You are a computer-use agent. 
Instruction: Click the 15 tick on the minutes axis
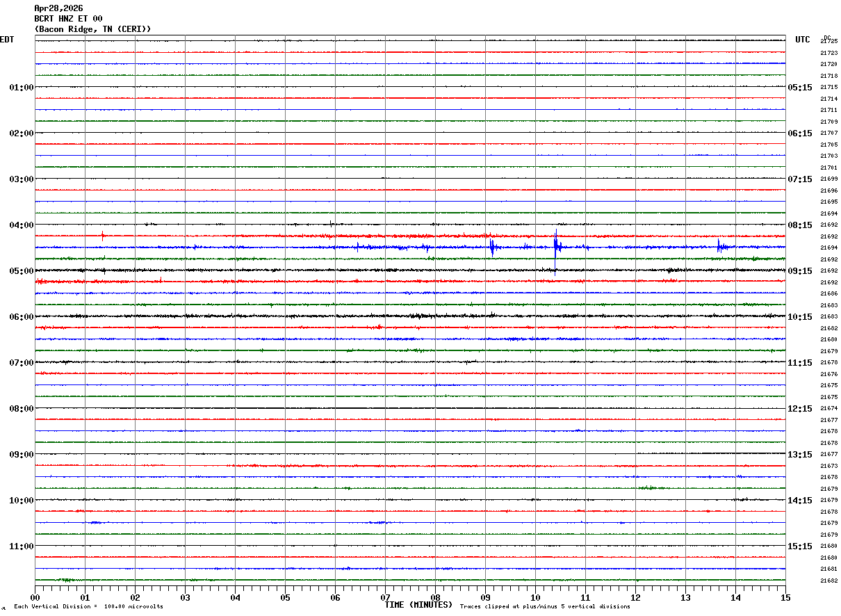(x=785, y=597)
